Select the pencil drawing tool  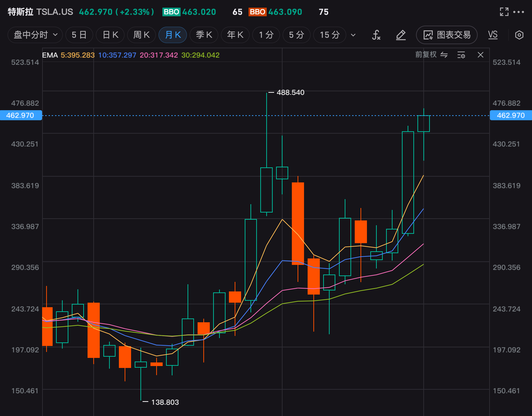[x=401, y=35]
